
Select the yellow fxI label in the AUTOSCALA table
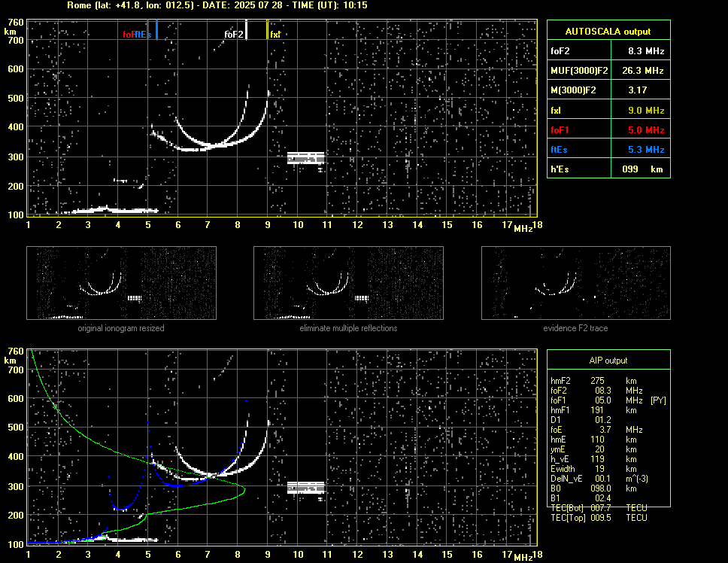(556, 111)
